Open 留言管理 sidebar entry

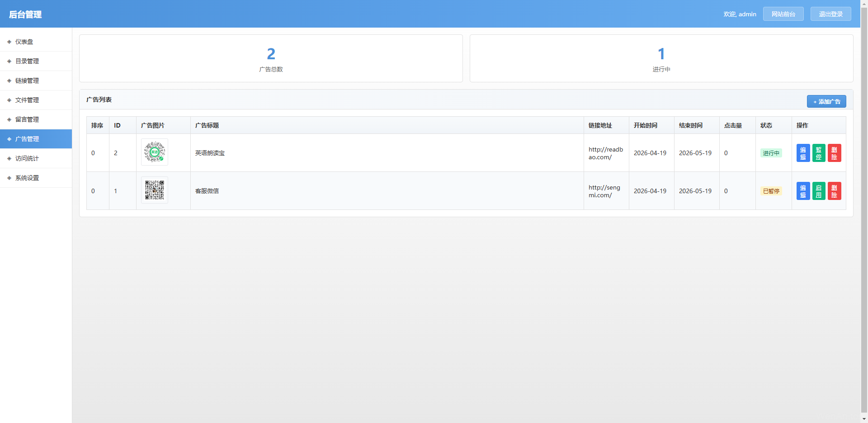pyautogui.click(x=27, y=119)
